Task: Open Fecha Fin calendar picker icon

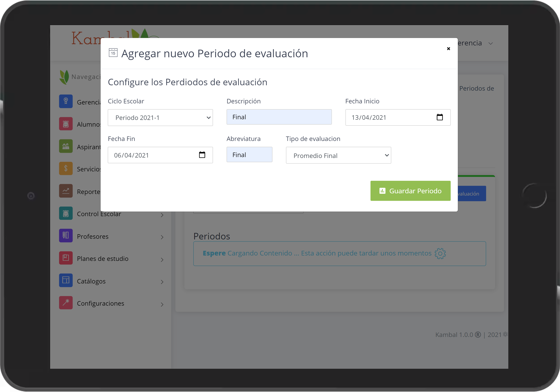Action: [202, 155]
